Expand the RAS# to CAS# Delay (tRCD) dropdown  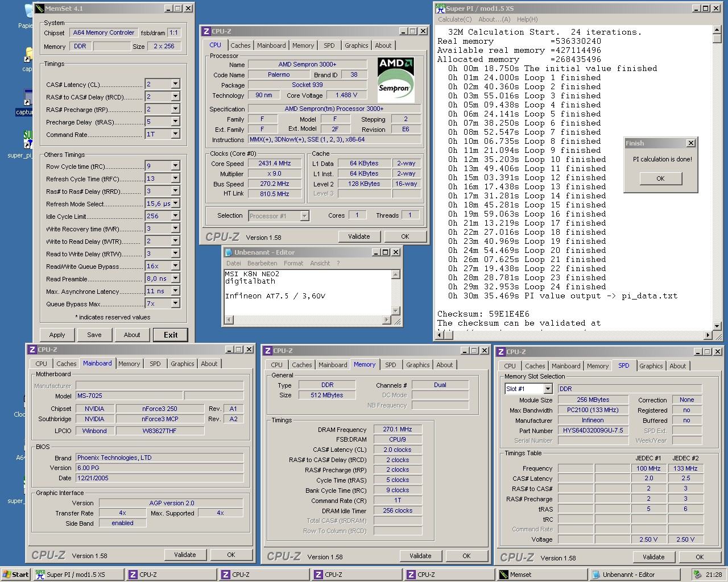(175, 97)
